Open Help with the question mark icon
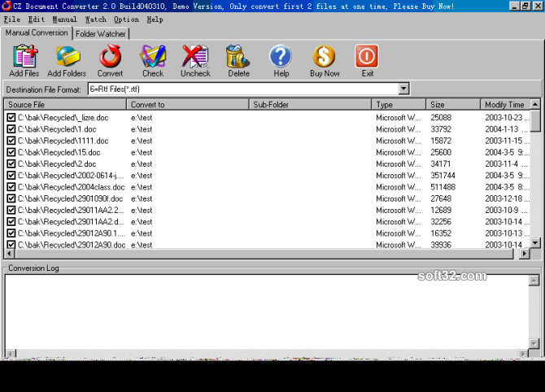 [x=281, y=56]
